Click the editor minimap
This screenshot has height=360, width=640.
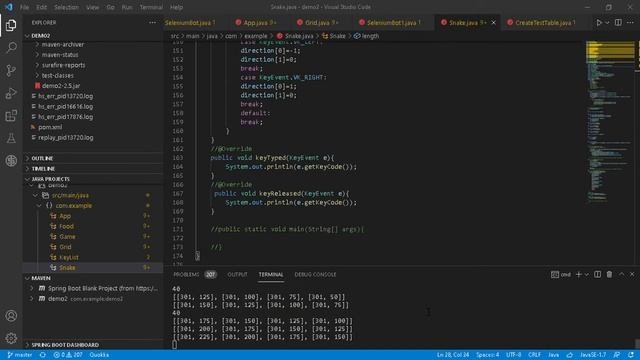click(x=610, y=122)
